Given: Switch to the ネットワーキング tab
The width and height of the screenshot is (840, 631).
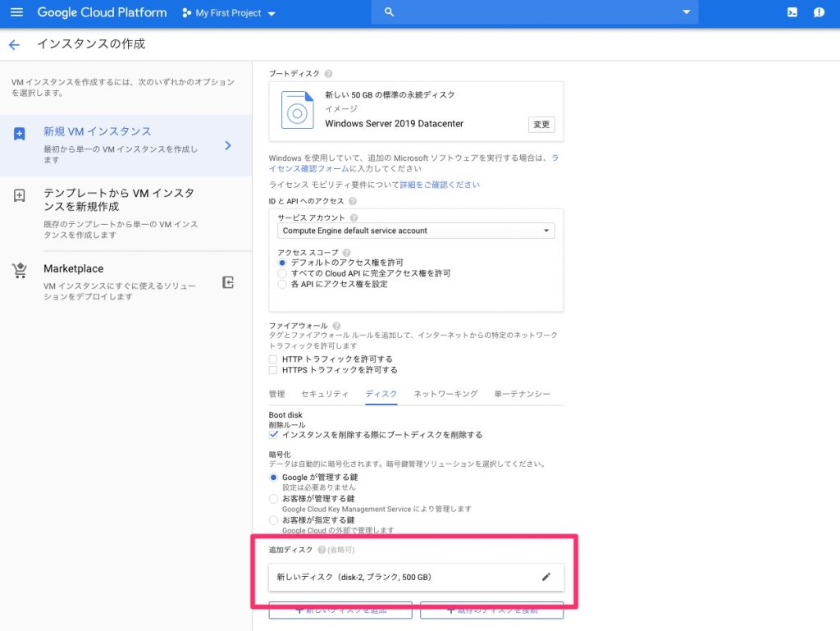Looking at the screenshot, I should [445, 394].
